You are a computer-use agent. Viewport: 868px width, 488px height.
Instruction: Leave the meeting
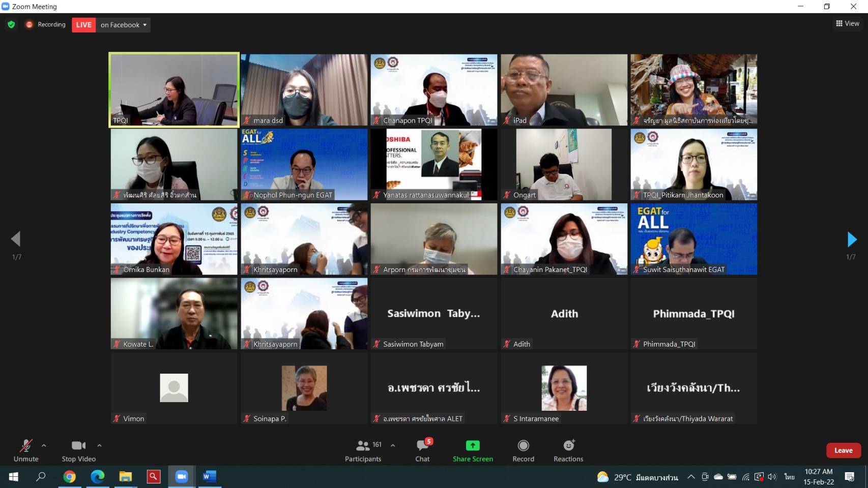tap(843, 450)
